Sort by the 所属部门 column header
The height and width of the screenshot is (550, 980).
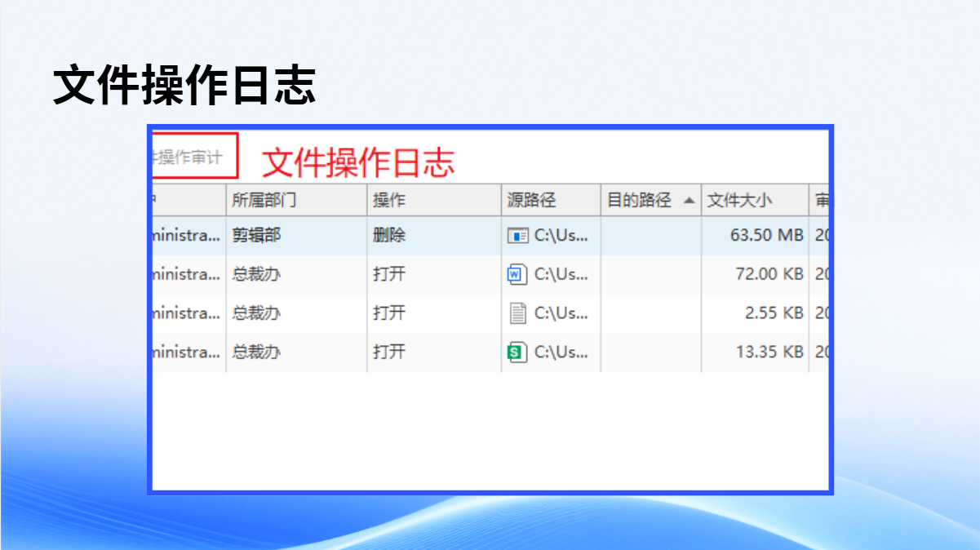264,201
